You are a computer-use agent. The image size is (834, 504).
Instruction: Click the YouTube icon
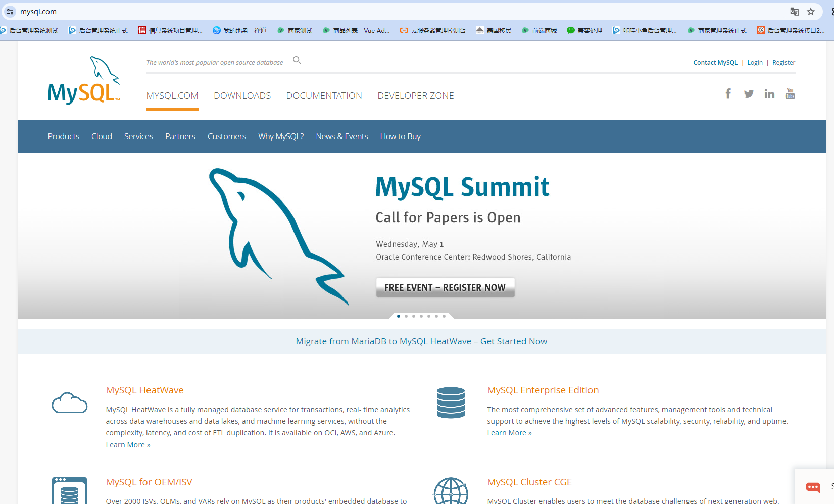click(790, 93)
